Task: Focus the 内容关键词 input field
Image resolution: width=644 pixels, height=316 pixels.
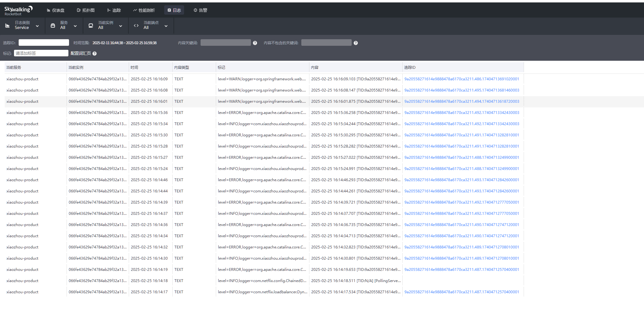Action: click(x=226, y=43)
